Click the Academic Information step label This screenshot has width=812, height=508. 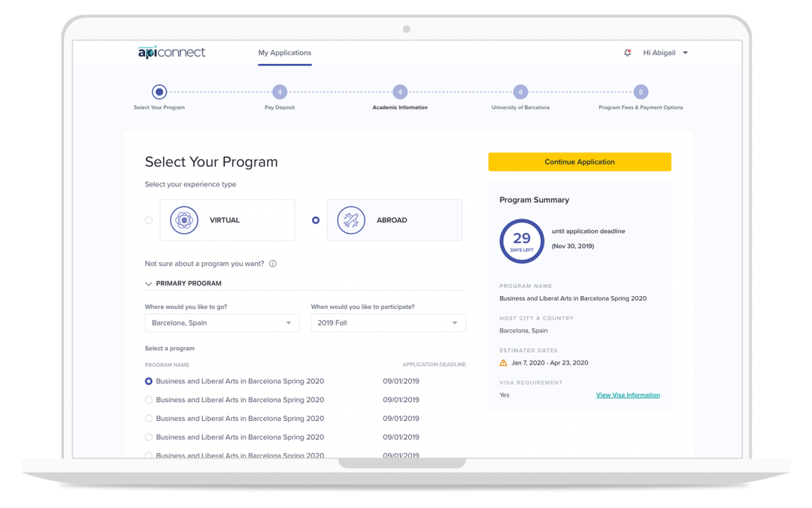tap(399, 107)
